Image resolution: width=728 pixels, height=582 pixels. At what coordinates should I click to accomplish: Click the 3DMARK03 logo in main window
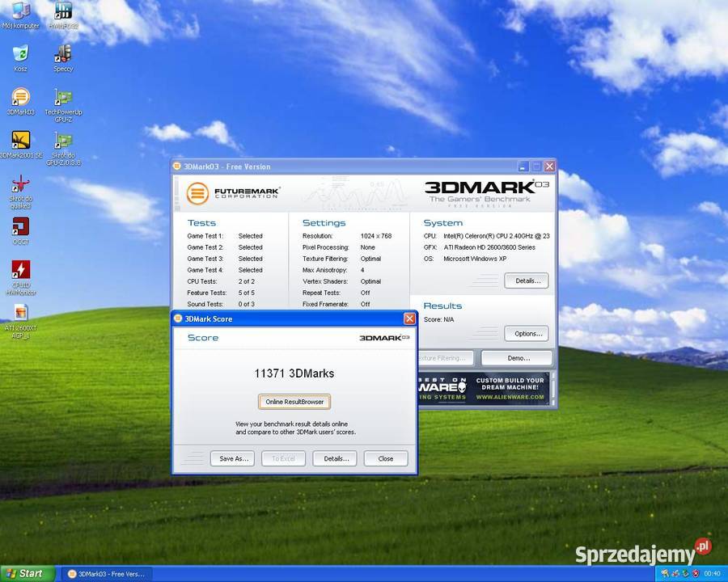[487, 193]
